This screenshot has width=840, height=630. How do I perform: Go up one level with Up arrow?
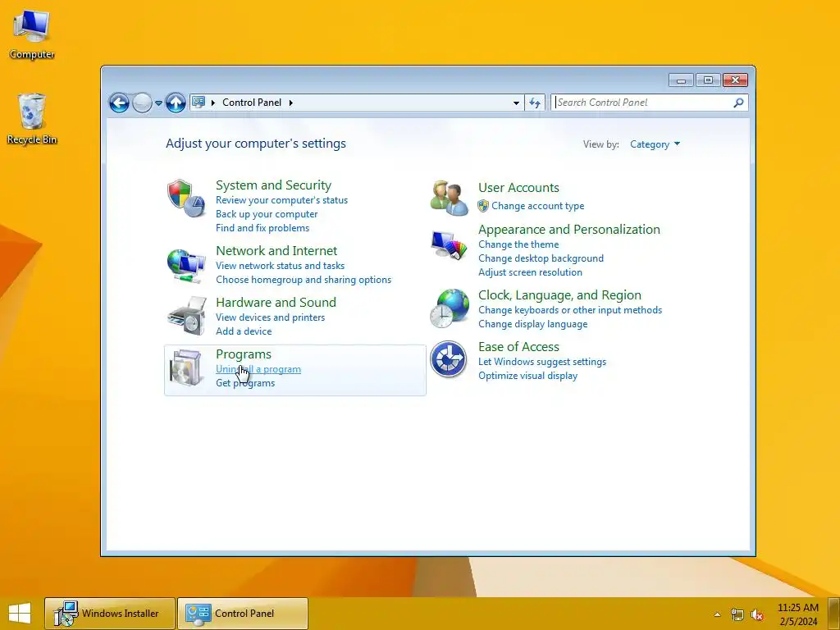(x=176, y=103)
